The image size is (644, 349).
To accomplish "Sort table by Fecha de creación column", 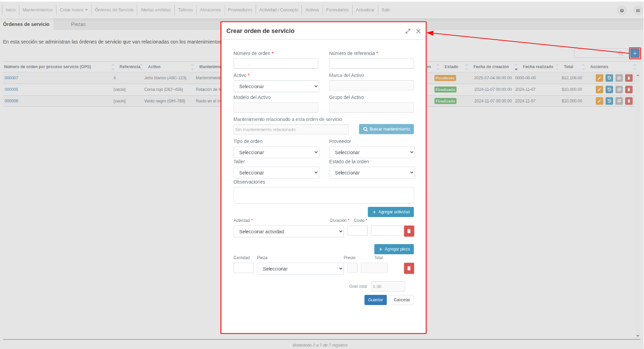I will coord(491,67).
